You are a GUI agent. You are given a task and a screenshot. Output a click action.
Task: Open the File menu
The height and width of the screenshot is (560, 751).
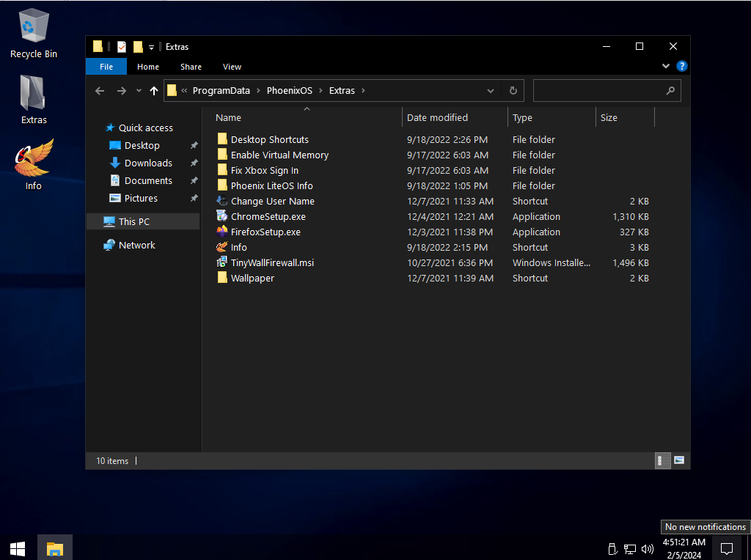point(106,67)
